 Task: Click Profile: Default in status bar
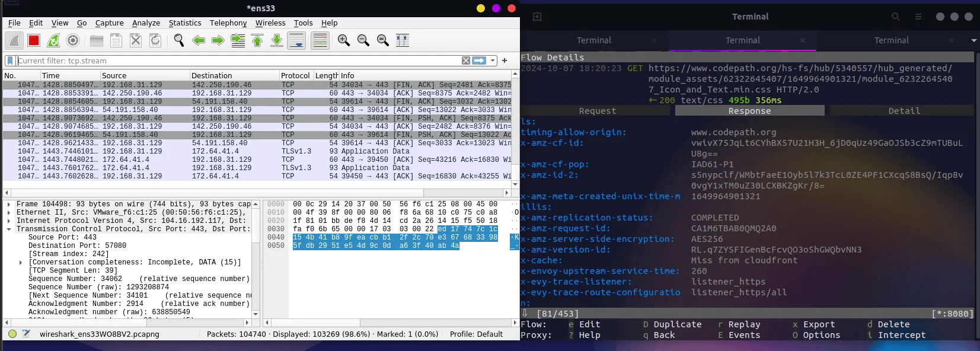click(476, 334)
